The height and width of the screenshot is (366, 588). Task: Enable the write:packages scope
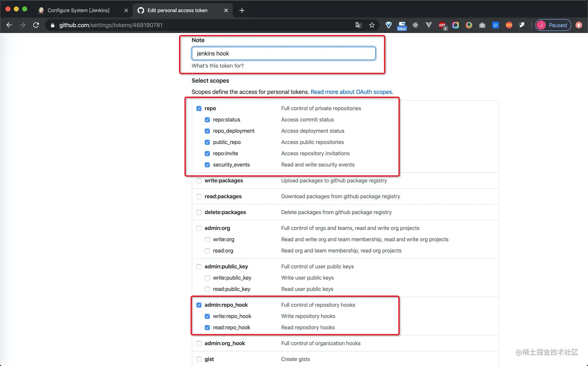point(199,181)
